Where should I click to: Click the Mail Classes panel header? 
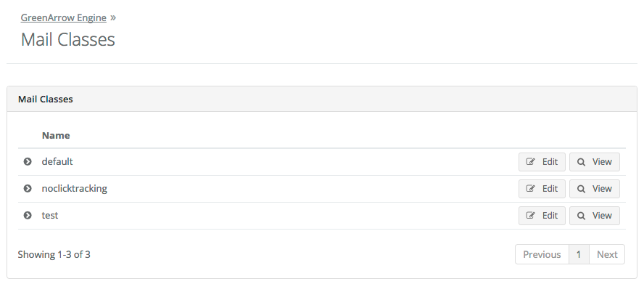[x=45, y=99]
